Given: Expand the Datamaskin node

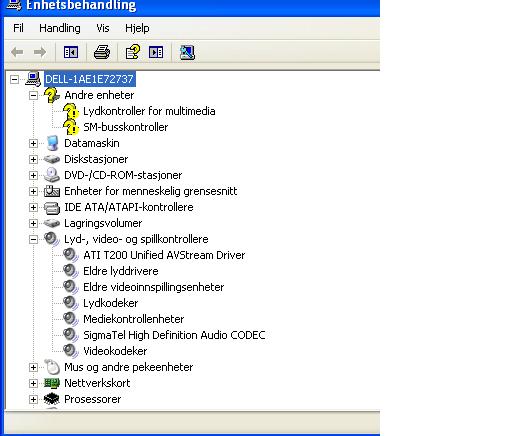Looking at the screenshot, I should (33, 143).
